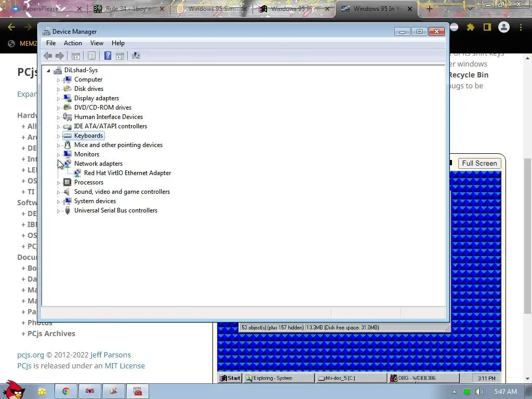This screenshot has height=399, width=532.
Task: Click the Exploring - System taskbar button
Action: (279, 378)
